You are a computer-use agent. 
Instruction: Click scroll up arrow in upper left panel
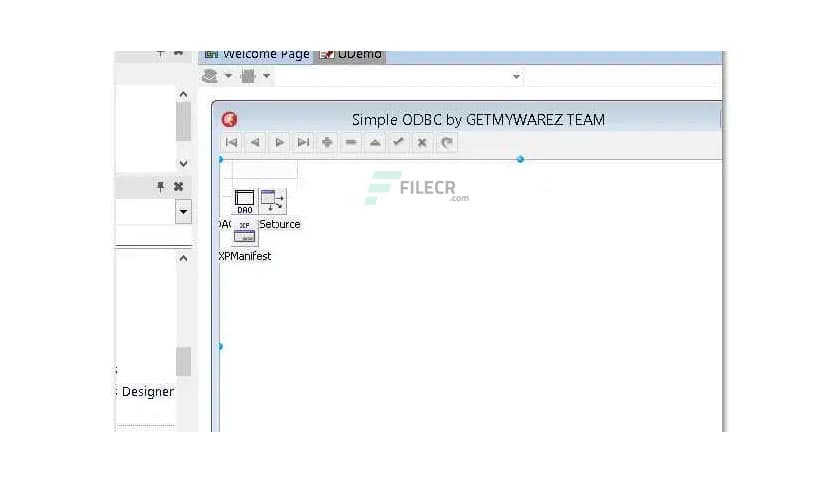tap(183, 95)
